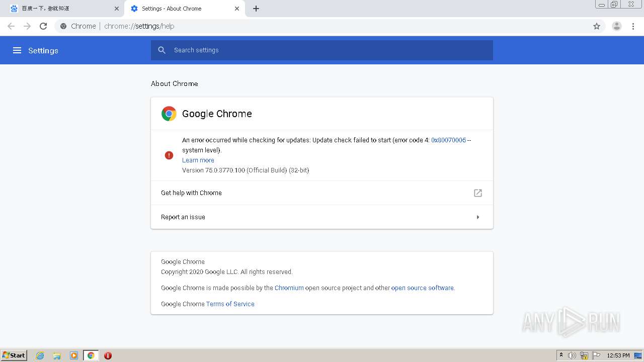This screenshot has width=644, height=362.
Task: Click the Chrome taskbar button
Action: point(91,355)
